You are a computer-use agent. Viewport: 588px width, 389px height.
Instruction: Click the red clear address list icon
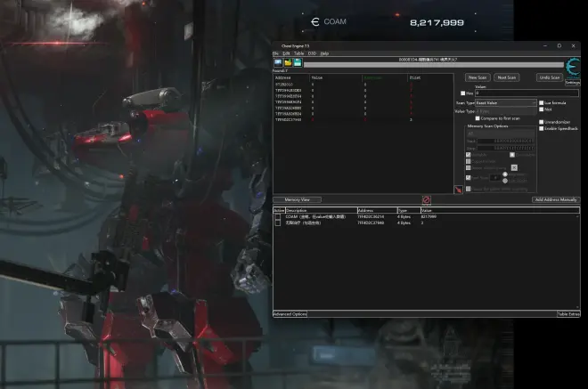tap(426, 200)
